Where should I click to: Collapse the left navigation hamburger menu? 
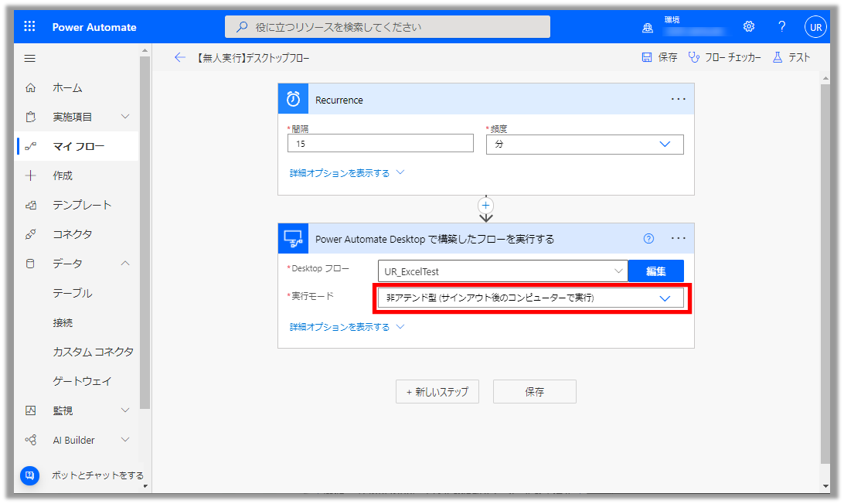click(30, 58)
